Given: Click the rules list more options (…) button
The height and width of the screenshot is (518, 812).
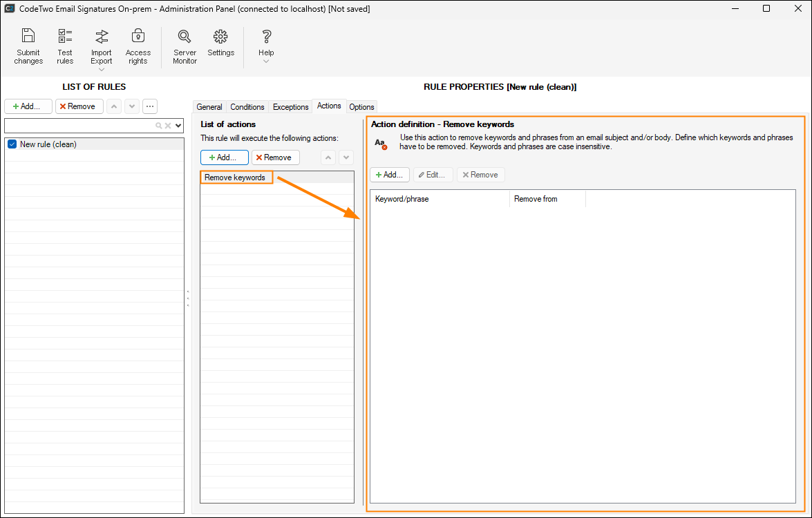Looking at the screenshot, I should (x=150, y=106).
